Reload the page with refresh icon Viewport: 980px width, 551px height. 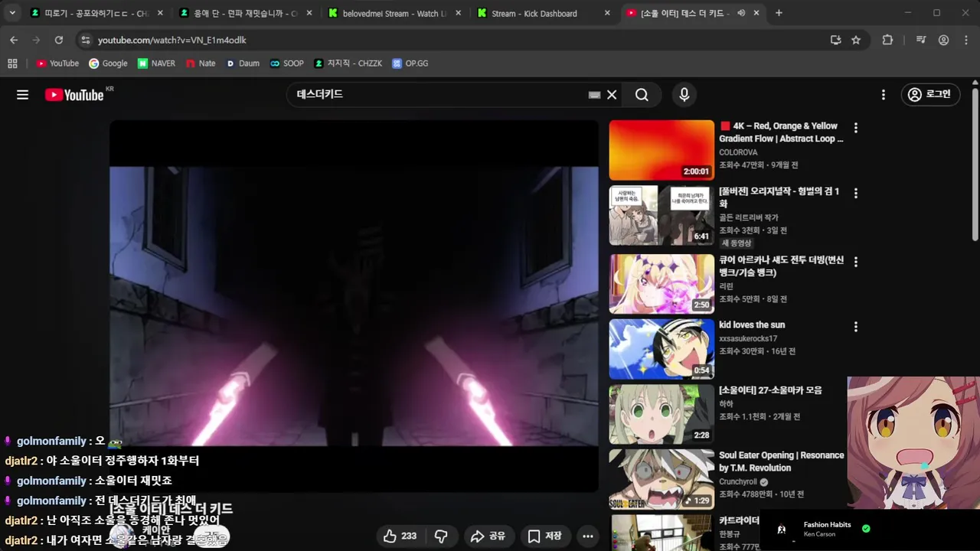(59, 40)
